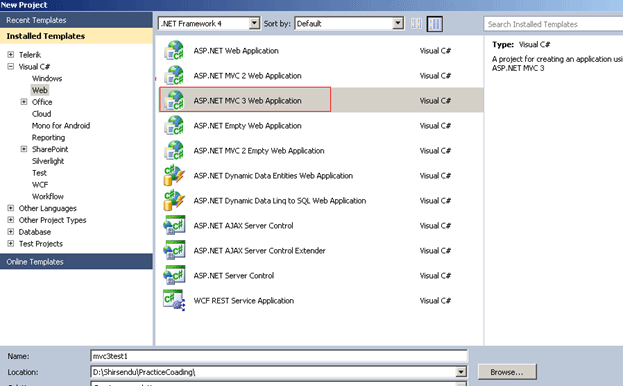623x386 pixels.
Task: Click the Visual C# tree label
Action: (34, 67)
